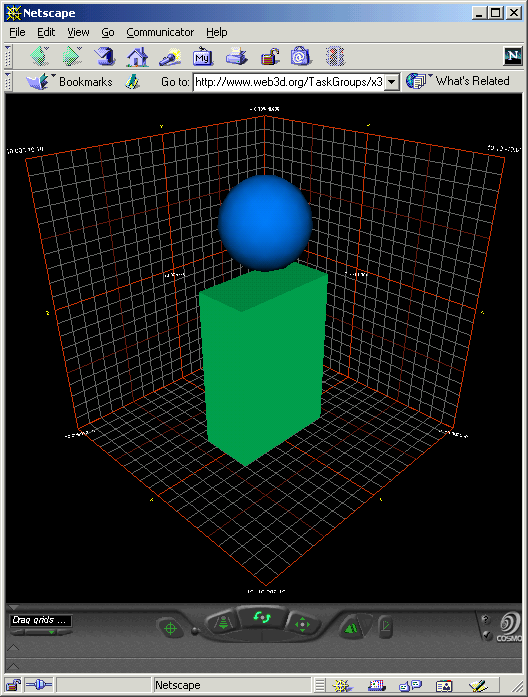
Task: Click the blue sphere in 3D scene
Action: click(x=265, y=222)
